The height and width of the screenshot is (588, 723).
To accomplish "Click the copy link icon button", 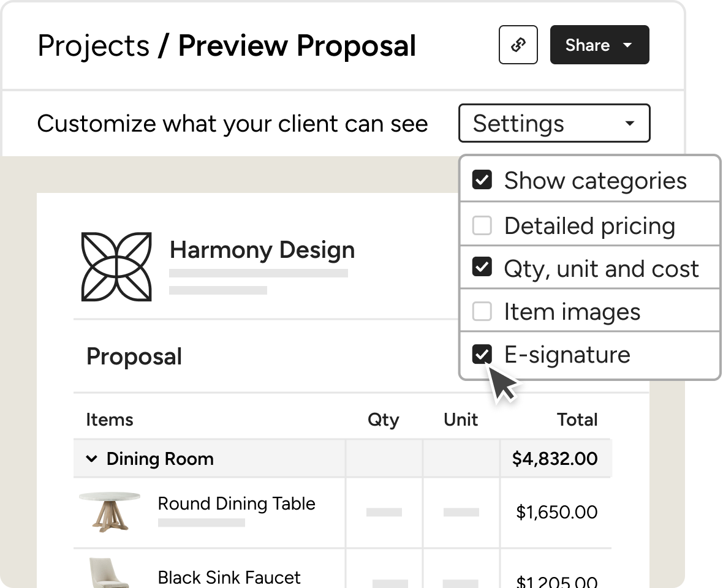I will [518, 45].
